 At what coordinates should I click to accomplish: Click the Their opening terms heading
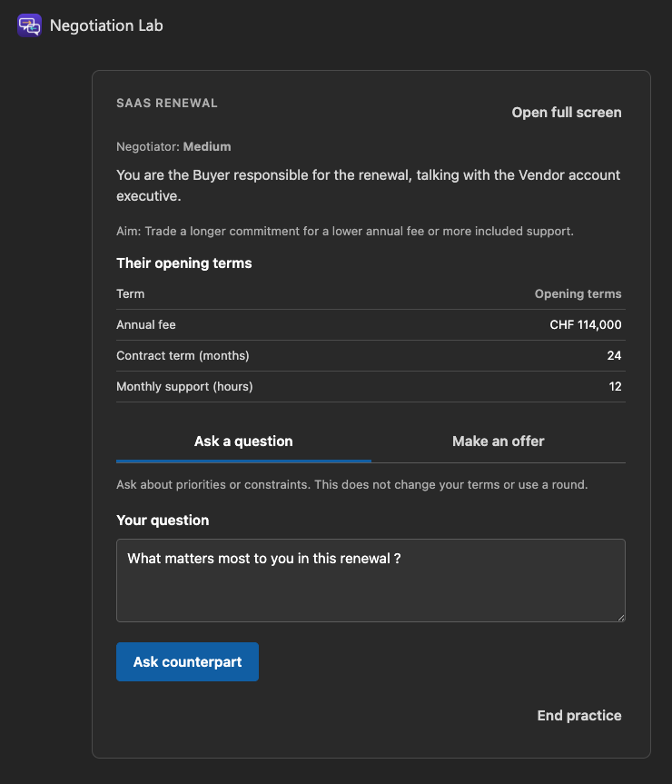tap(183, 263)
